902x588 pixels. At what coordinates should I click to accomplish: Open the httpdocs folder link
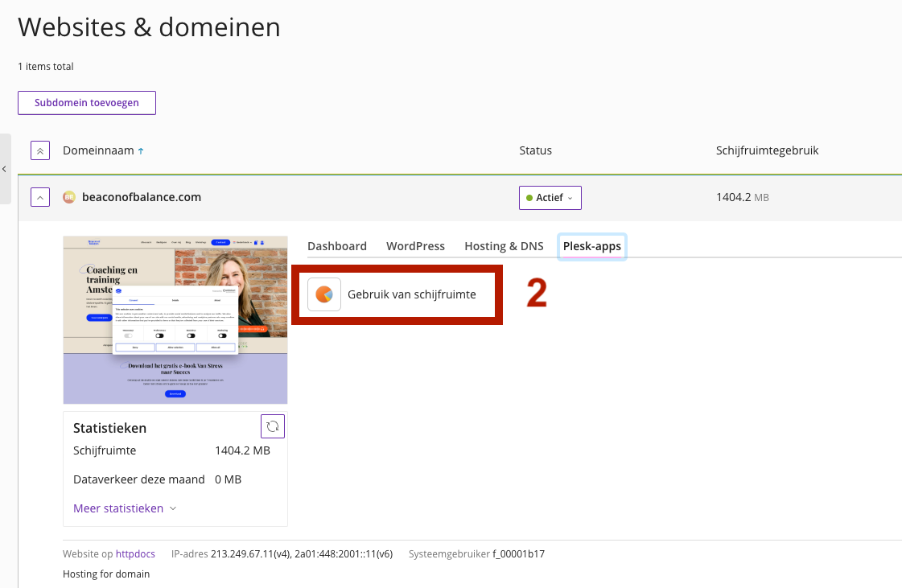tap(135, 554)
